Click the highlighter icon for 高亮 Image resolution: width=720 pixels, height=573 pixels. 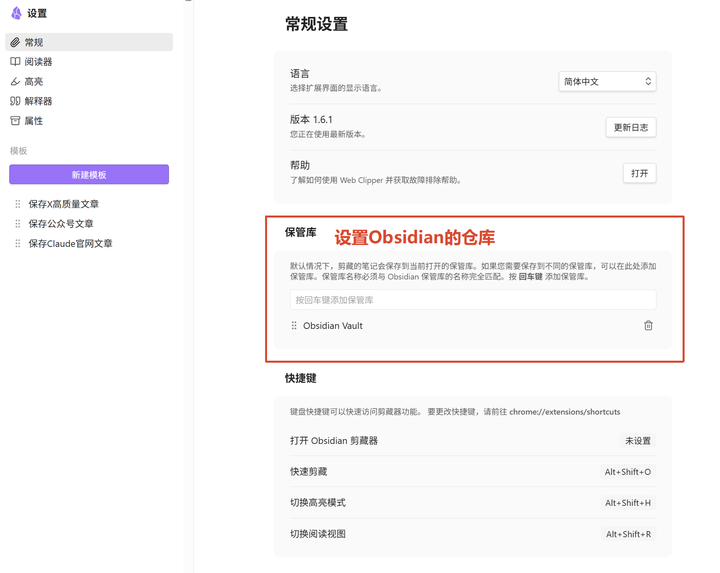[15, 81]
